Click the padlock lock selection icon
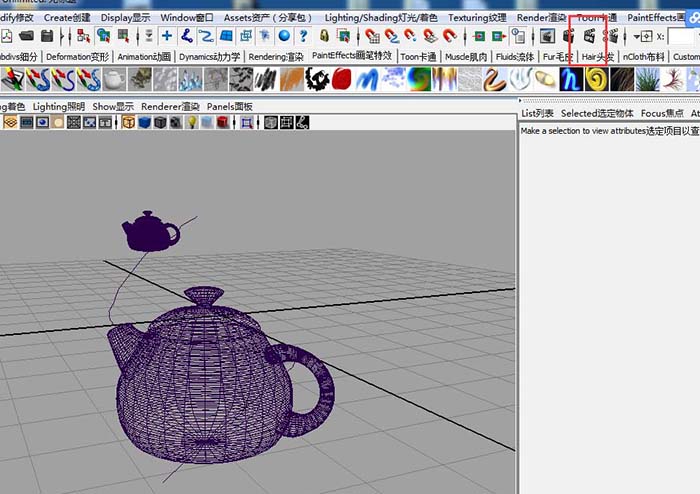The width and height of the screenshot is (700, 494). pos(324,36)
